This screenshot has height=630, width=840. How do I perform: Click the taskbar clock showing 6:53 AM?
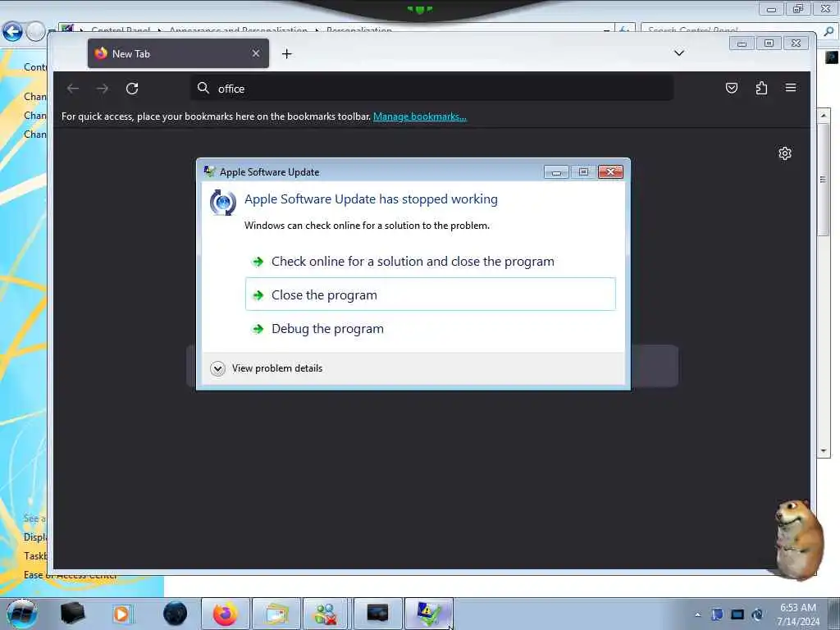coord(797,614)
